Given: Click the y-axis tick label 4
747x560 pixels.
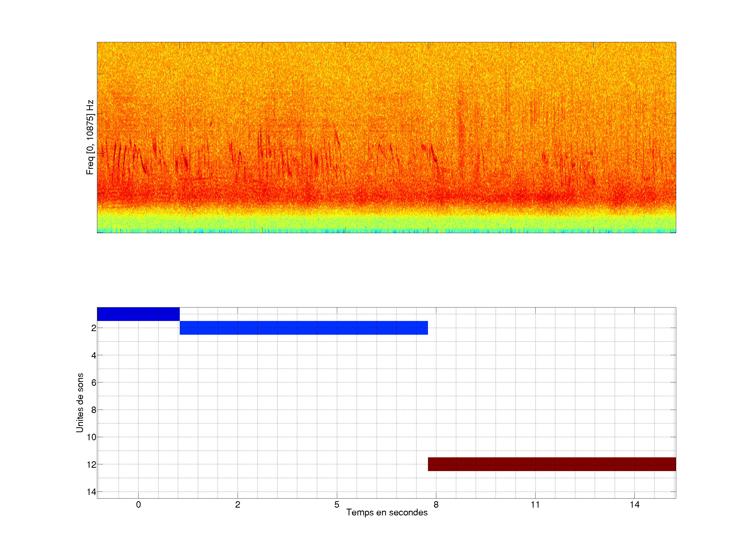Looking at the screenshot, I should 94,355.
